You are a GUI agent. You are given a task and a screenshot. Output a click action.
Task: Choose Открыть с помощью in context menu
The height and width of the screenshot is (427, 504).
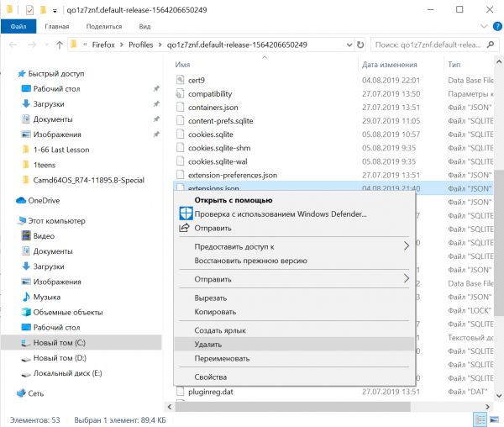click(233, 200)
